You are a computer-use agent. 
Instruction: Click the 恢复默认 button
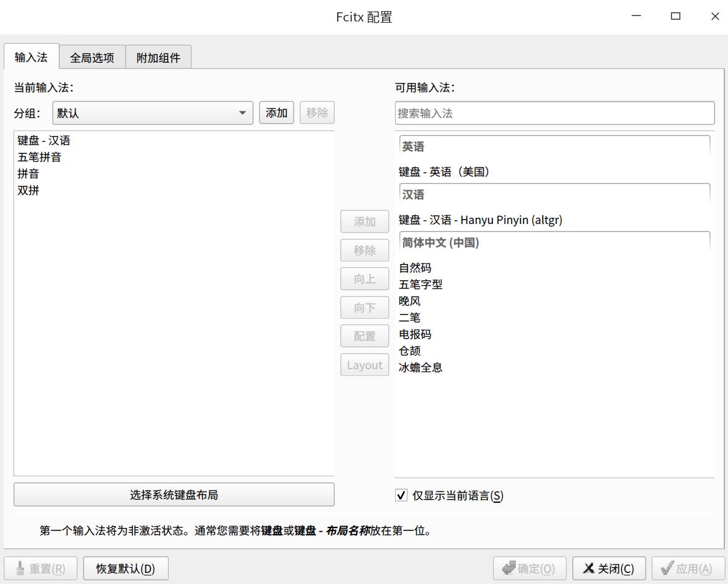(126, 568)
